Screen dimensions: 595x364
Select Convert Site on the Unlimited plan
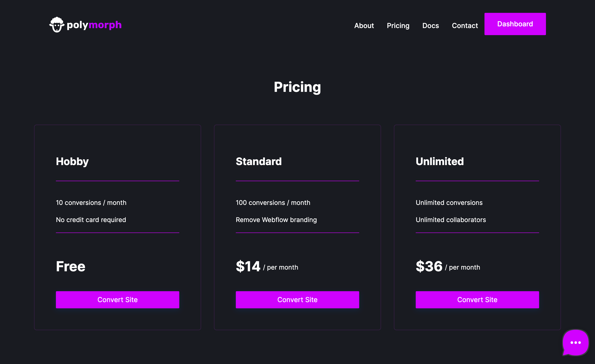[x=477, y=300]
